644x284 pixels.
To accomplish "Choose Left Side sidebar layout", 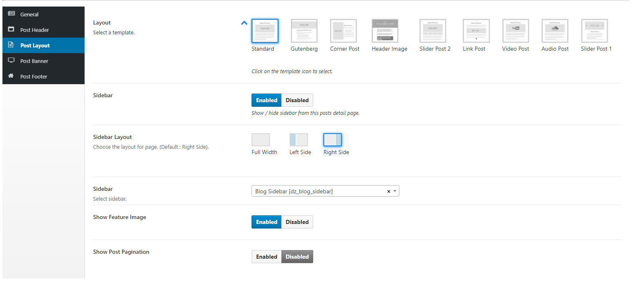I will tap(299, 140).
